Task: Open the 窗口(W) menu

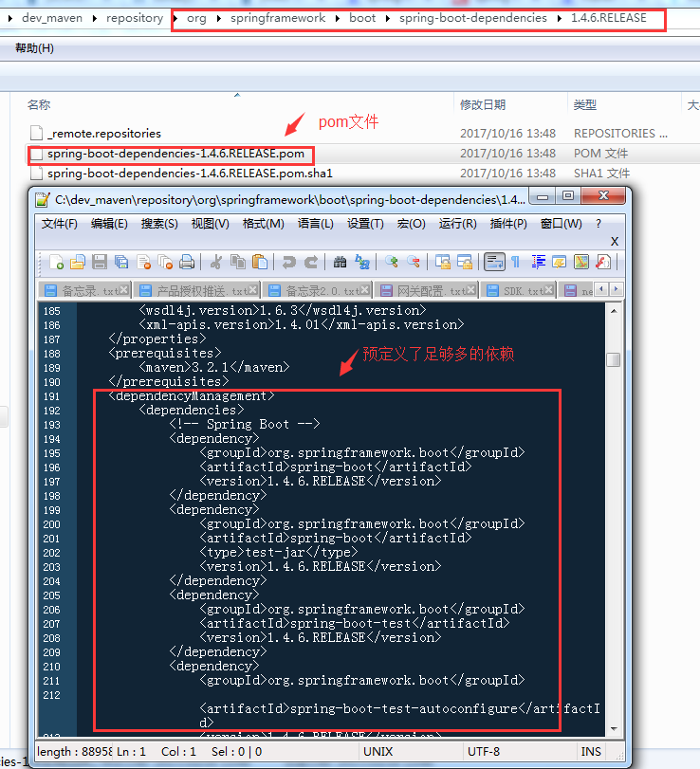Action: point(561,224)
